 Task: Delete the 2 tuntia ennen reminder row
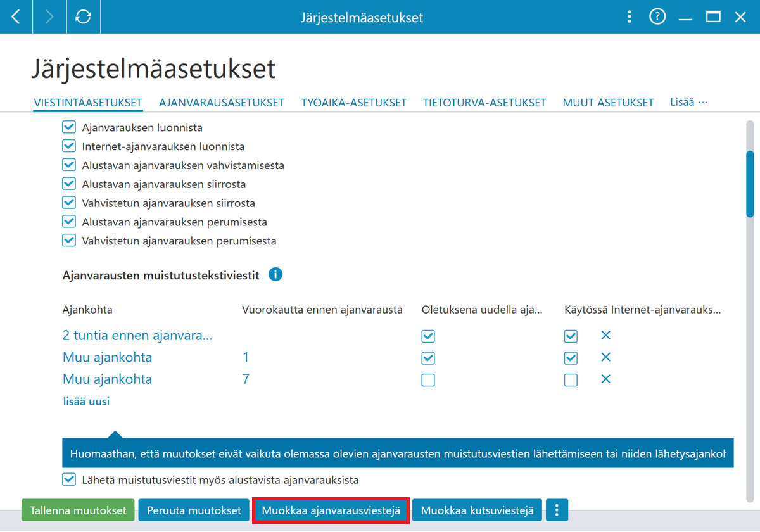pyautogui.click(x=605, y=335)
